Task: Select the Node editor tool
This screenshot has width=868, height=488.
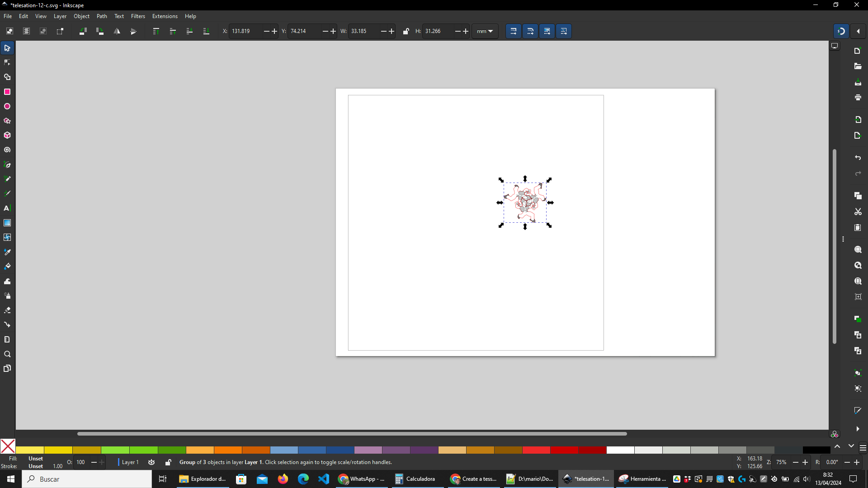Action: click(7, 62)
